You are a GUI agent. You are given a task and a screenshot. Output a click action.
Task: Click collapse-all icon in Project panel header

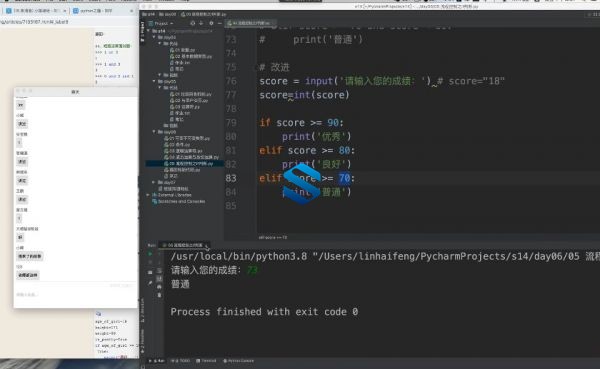[201, 23]
